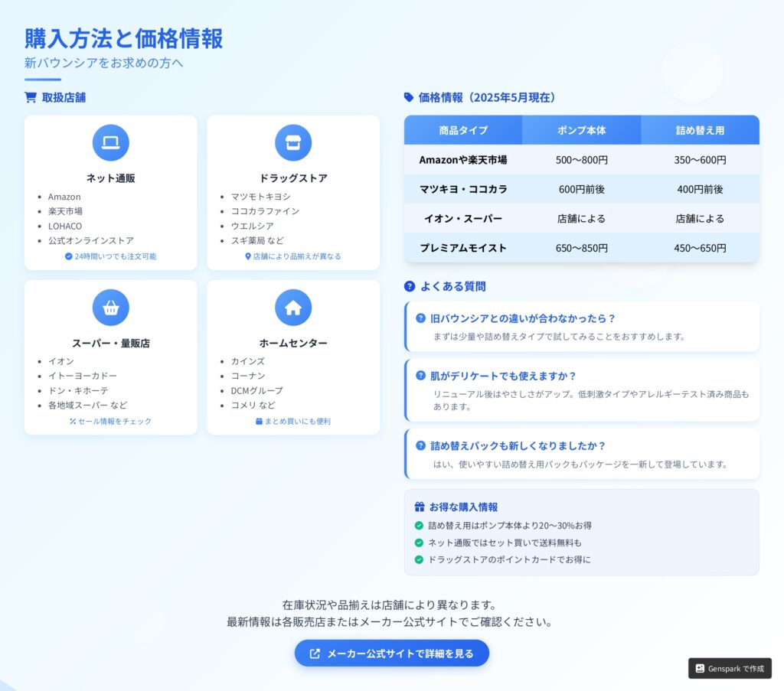Click the shopping basket icon above スーパー・量販店
This screenshot has width=784, height=691.
tap(110, 308)
